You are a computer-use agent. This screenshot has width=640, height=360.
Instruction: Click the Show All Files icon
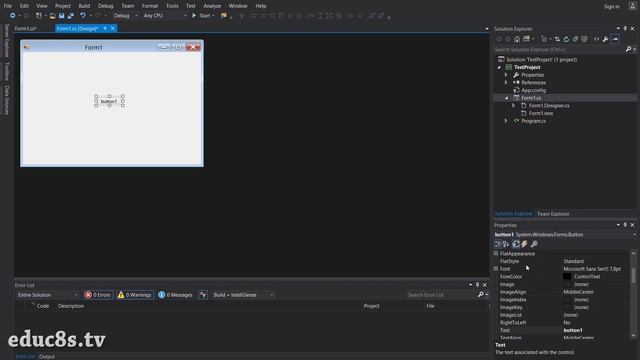584,39
